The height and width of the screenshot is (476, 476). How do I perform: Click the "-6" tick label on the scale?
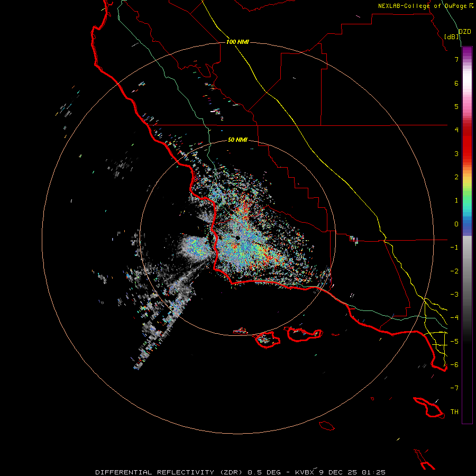coord(454,365)
